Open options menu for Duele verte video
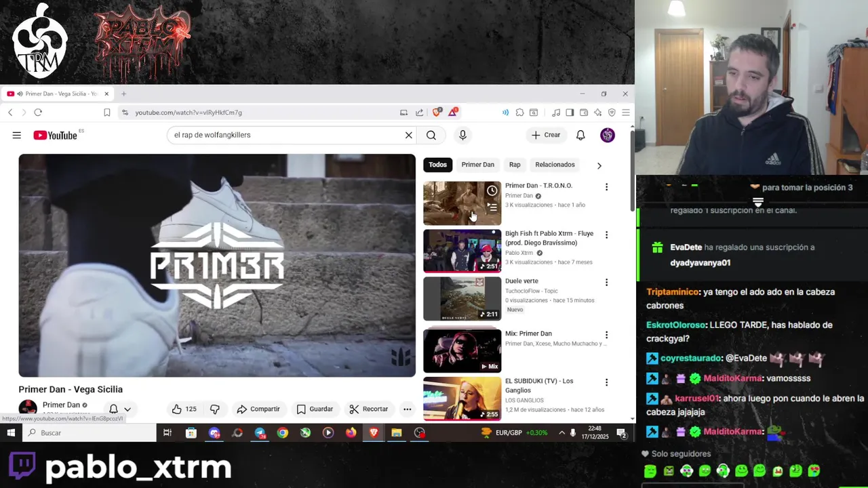The height and width of the screenshot is (488, 868). tap(606, 282)
